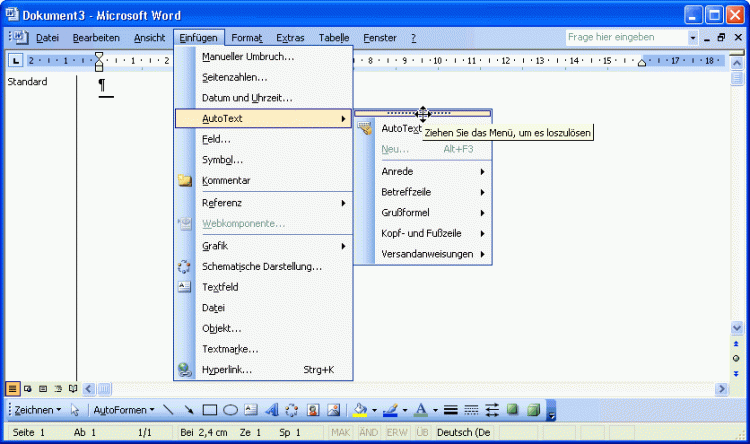Click the Select Objects pointer icon
This screenshot has width=750, height=444.
[75, 410]
